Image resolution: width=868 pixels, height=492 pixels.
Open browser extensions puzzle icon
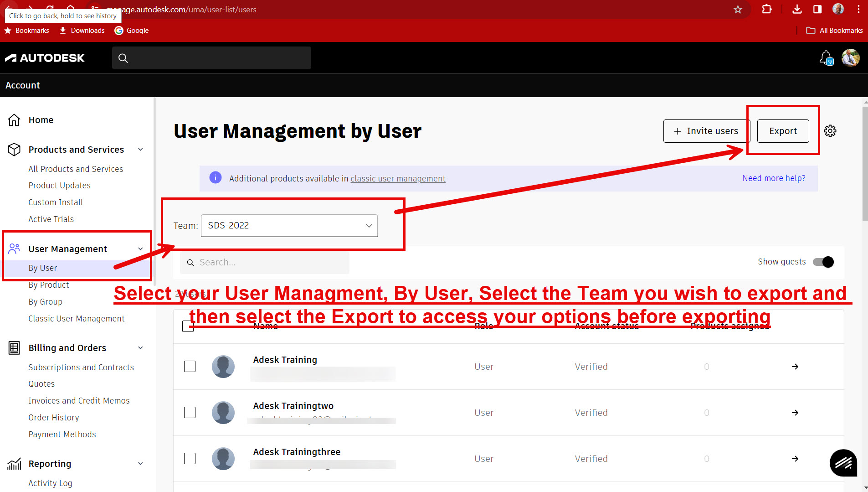(767, 9)
